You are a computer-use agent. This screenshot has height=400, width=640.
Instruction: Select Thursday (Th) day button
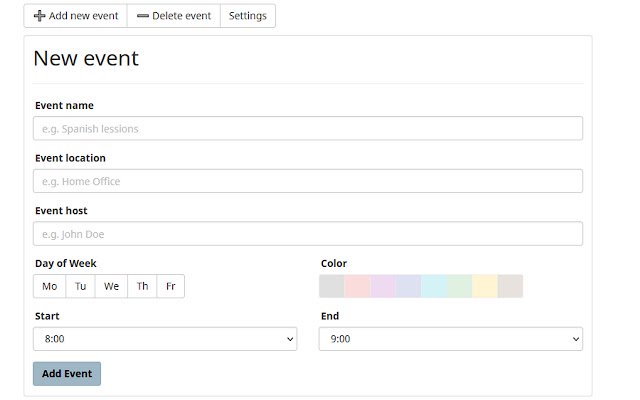tap(142, 287)
